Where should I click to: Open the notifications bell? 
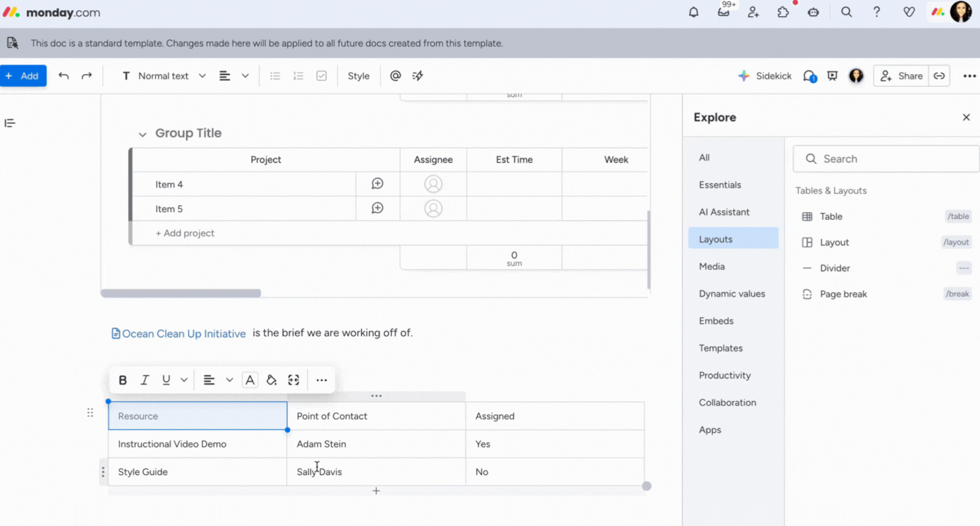(x=694, y=12)
